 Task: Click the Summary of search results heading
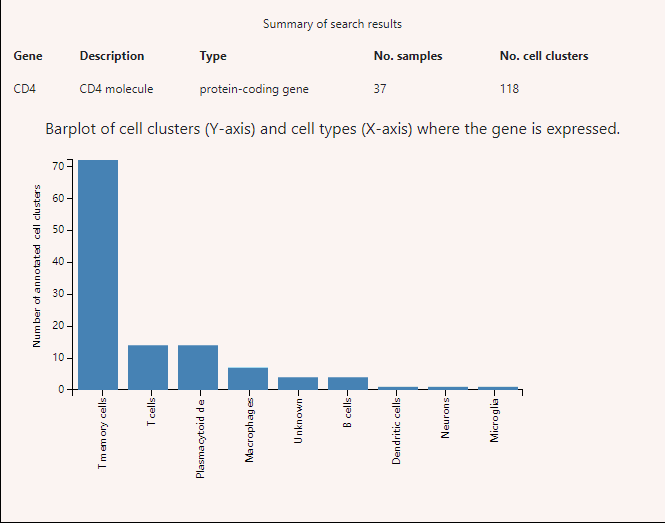tap(332, 23)
